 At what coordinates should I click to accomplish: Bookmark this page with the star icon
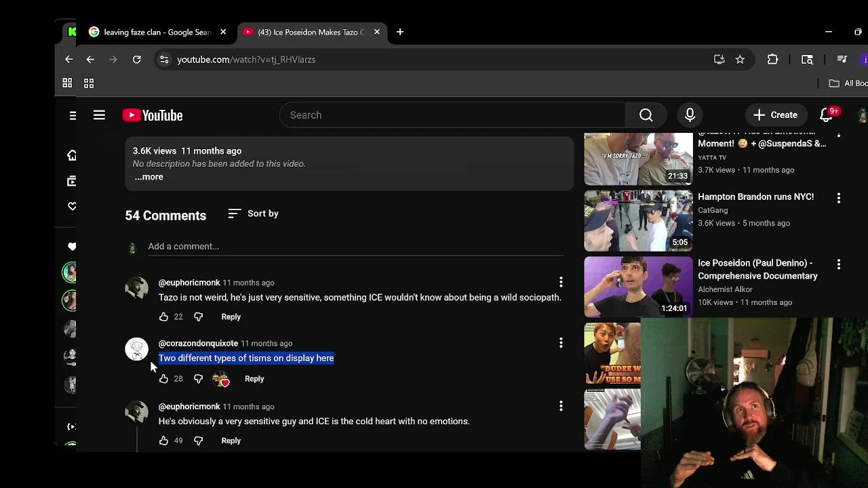(740, 60)
